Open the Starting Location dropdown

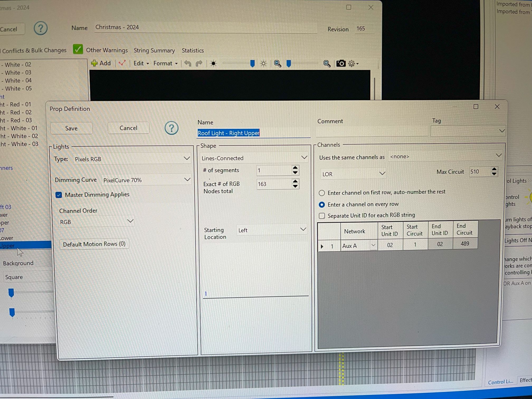coord(303,229)
